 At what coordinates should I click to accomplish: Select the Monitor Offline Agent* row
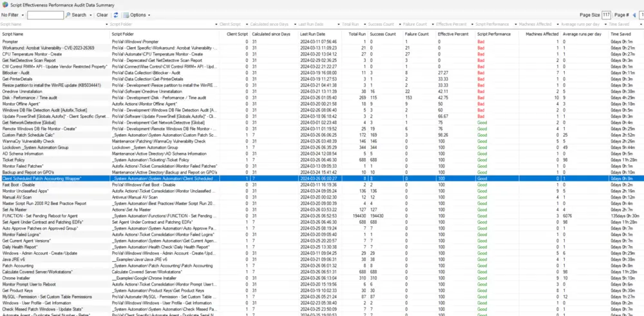(x=322, y=104)
